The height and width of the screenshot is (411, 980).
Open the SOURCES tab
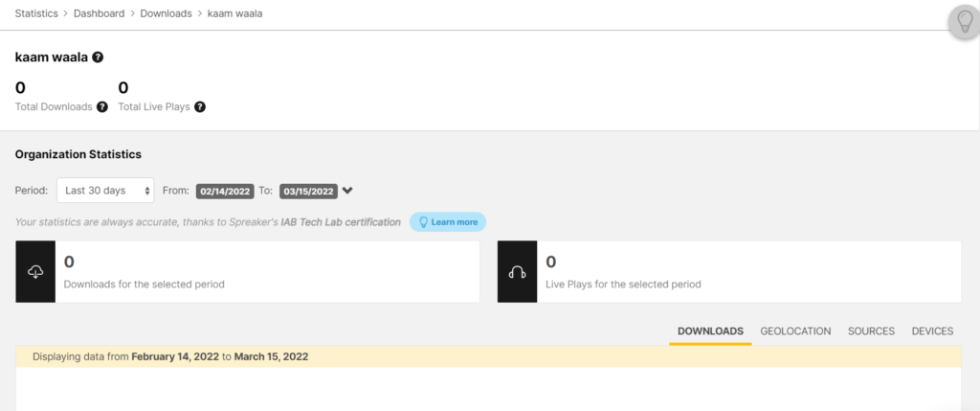tap(871, 331)
